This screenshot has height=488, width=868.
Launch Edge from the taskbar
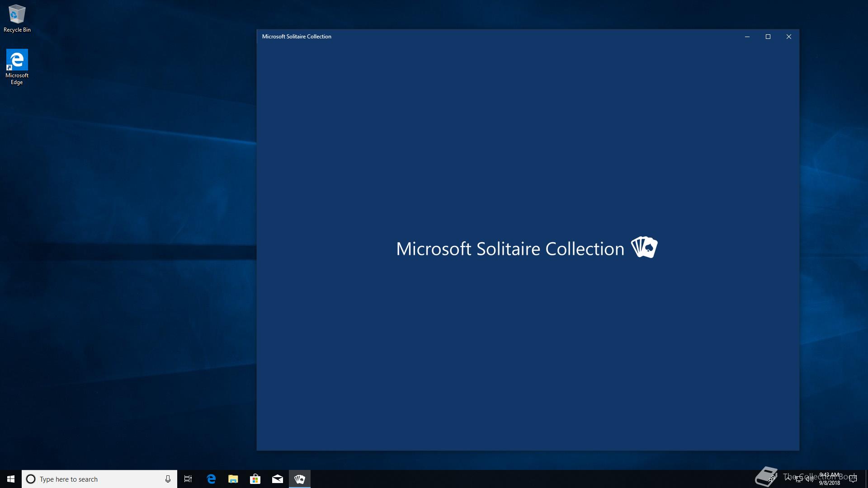point(211,479)
